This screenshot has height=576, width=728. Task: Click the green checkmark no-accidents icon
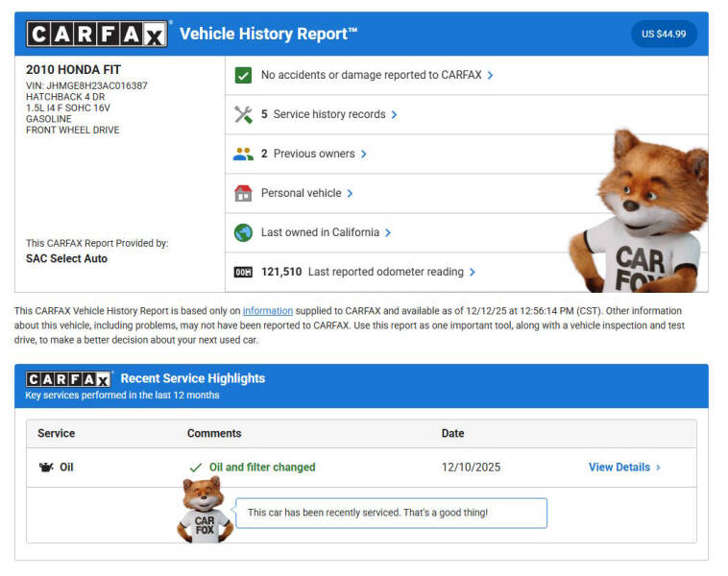click(x=243, y=75)
